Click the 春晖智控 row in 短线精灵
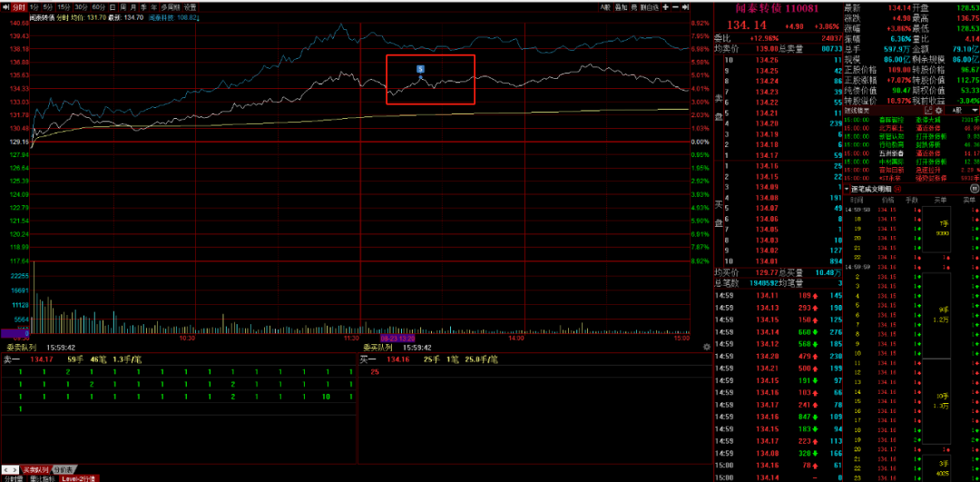 (910, 119)
